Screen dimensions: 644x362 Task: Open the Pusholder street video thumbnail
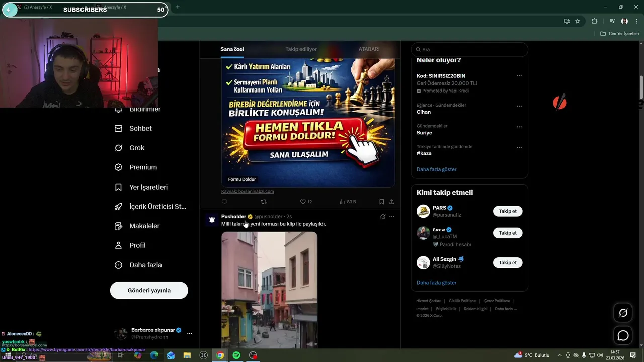point(269,290)
